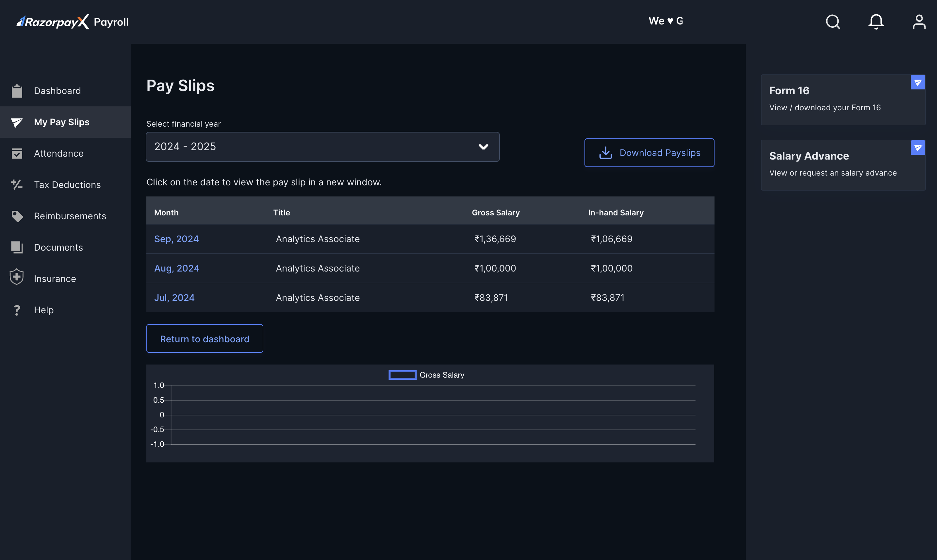This screenshot has width=937, height=560.
Task: Open Documents in the sidebar
Action: 58,247
